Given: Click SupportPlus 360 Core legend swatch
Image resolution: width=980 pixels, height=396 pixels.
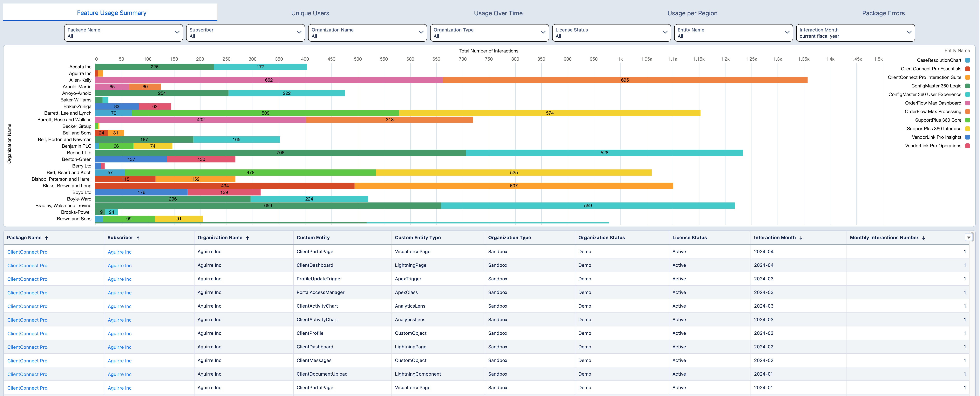Looking at the screenshot, I should click(967, 120).
